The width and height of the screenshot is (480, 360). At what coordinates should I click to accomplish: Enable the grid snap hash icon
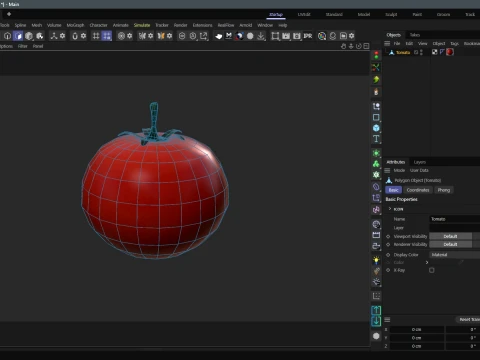tap(96, 36)
